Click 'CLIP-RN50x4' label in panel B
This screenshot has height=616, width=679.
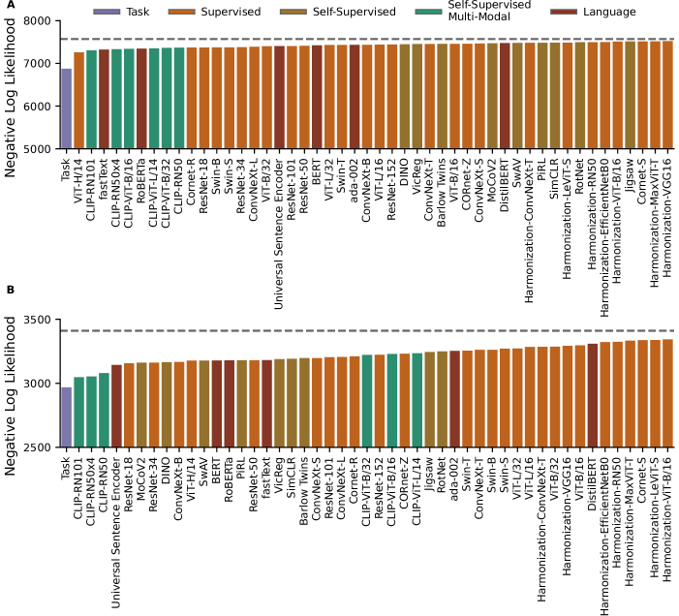91,492
